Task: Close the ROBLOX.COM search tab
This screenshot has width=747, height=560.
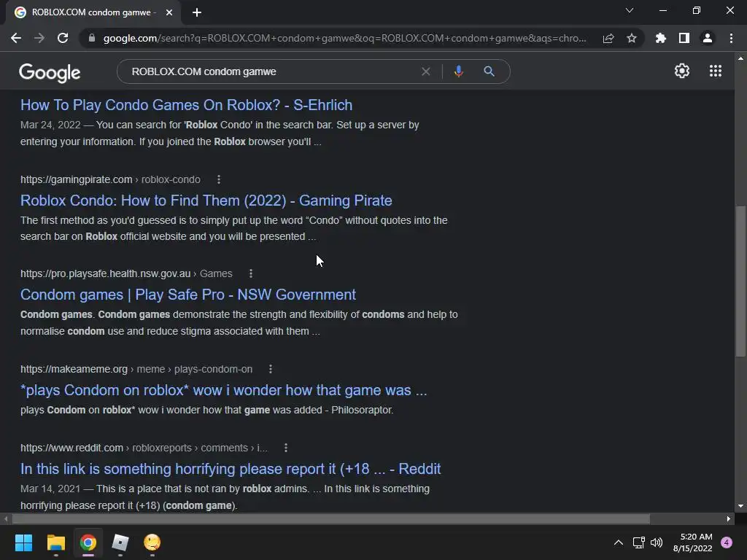Action: (169, 12)
